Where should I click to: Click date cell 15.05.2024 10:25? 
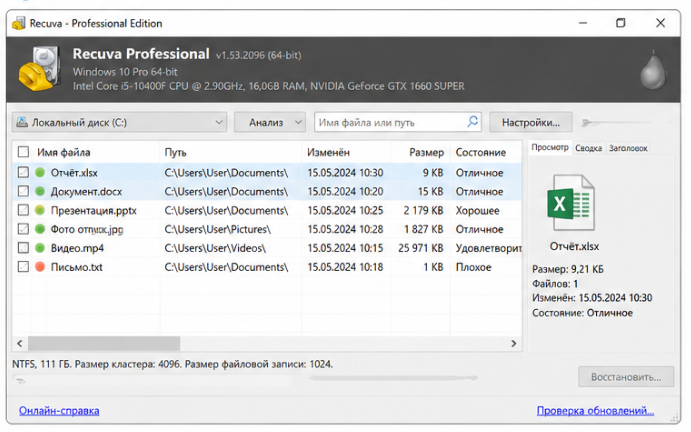345,211
